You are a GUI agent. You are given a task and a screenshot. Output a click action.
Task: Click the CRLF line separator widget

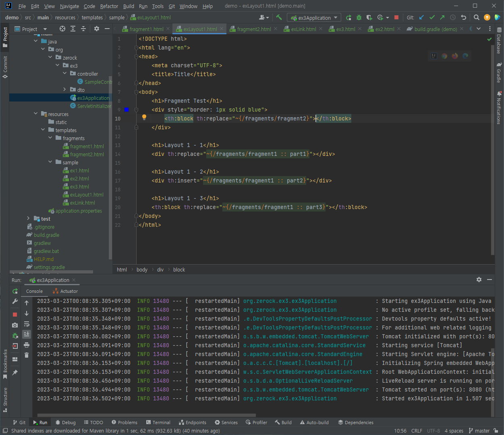417,431
